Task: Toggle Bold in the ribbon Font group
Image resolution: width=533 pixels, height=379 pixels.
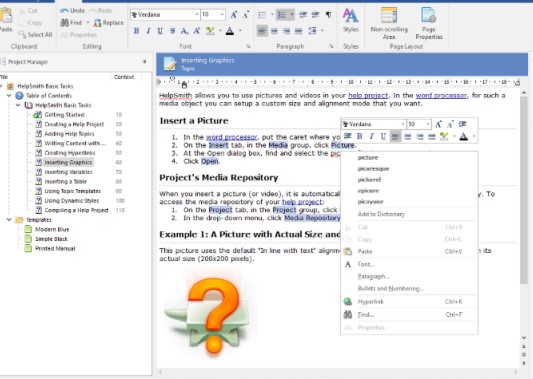Action: coord(136,31)
